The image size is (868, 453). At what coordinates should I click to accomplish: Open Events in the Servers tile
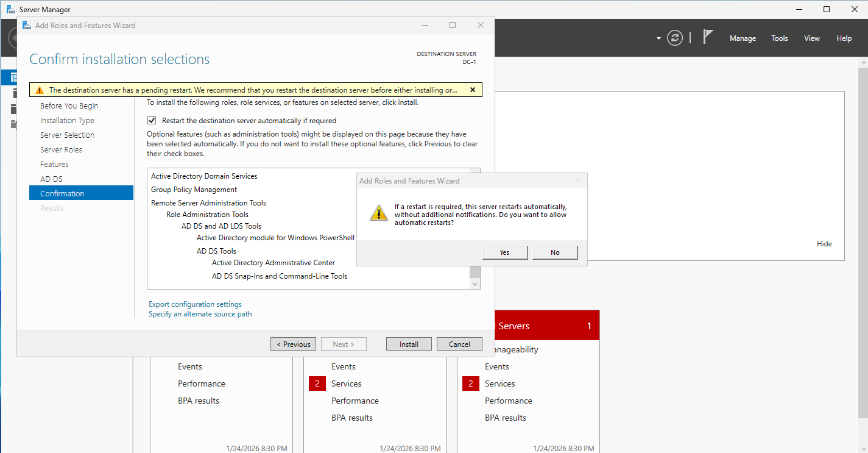(497, 367)
